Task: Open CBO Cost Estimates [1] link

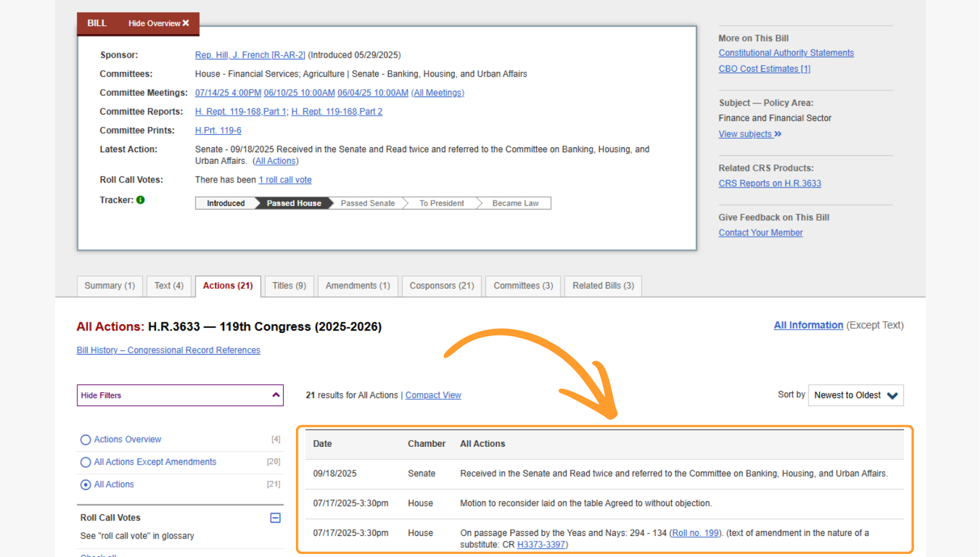Action: 765,69
